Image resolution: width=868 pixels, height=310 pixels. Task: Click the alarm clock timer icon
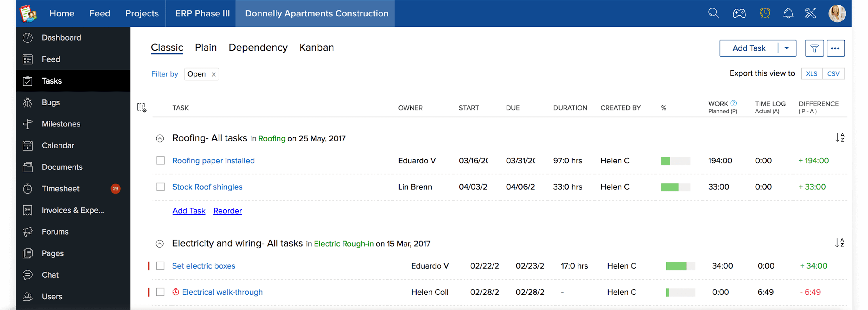[765, 13]
